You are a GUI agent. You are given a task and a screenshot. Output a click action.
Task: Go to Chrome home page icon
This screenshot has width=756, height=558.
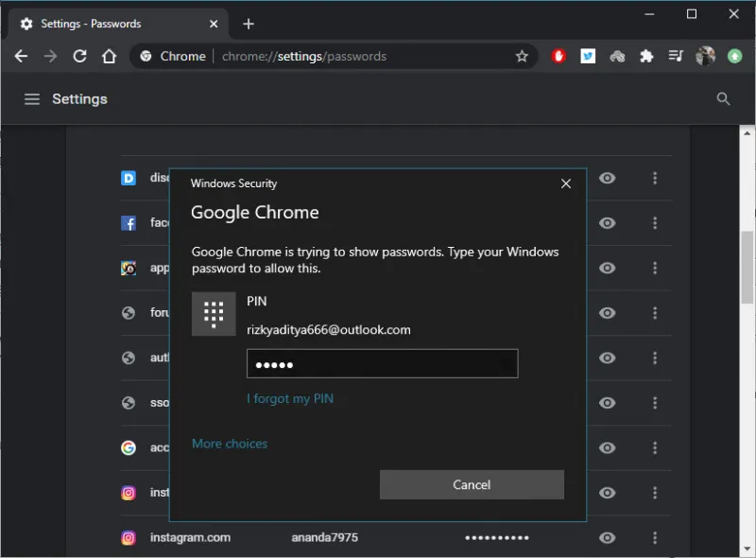(110, 57)
